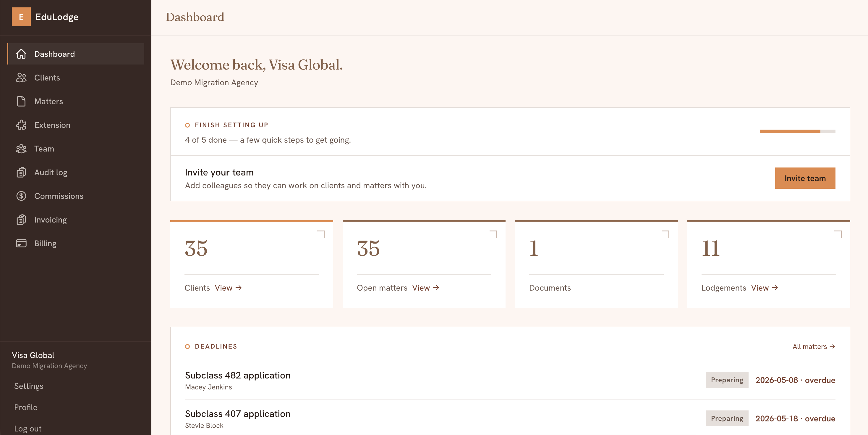Viewport: 868px width, 435px height.
Task: Open the All matters link
Action: [x=814, y=346]
